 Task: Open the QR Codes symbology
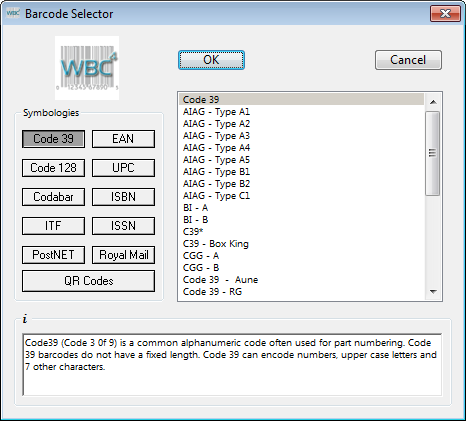[x=88, y=281]
